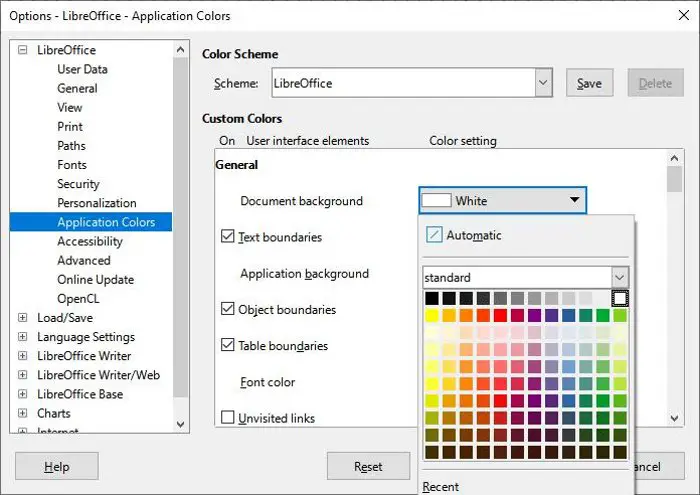700x495 pixels.
Task: Toggle the Object boundaries checkbox
Action: pyautogui.click(x=228, y=308)
